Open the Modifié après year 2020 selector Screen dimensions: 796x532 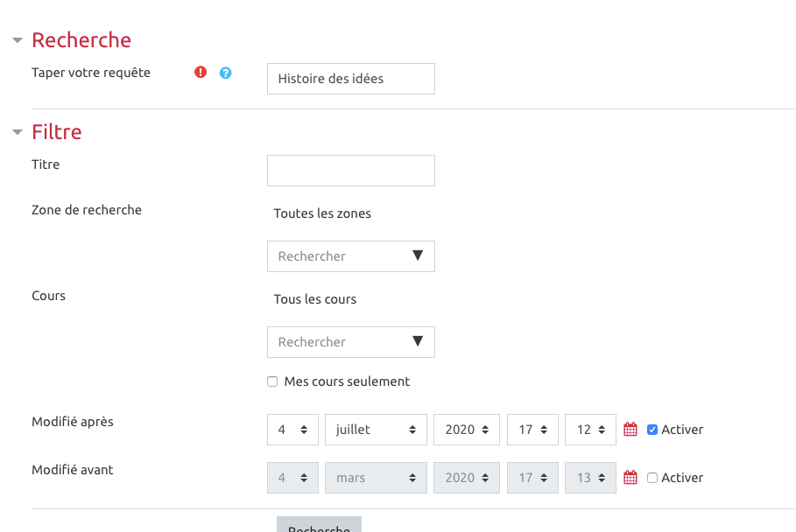[x=466, y=430]
